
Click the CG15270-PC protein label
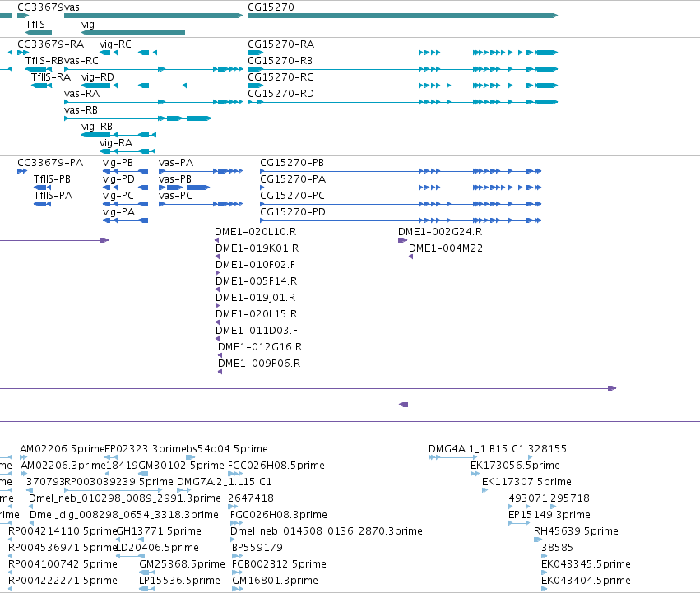point(292,196)
